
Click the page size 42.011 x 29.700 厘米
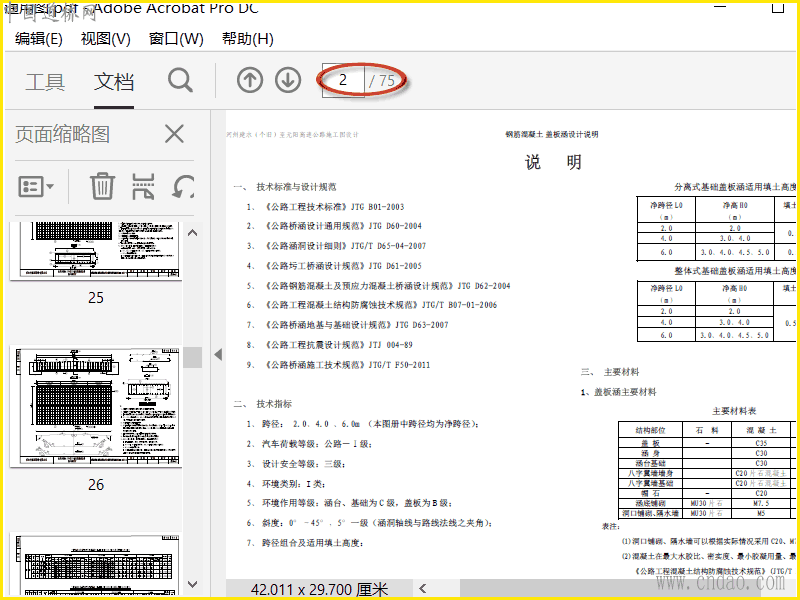click(x=319, y=590)
